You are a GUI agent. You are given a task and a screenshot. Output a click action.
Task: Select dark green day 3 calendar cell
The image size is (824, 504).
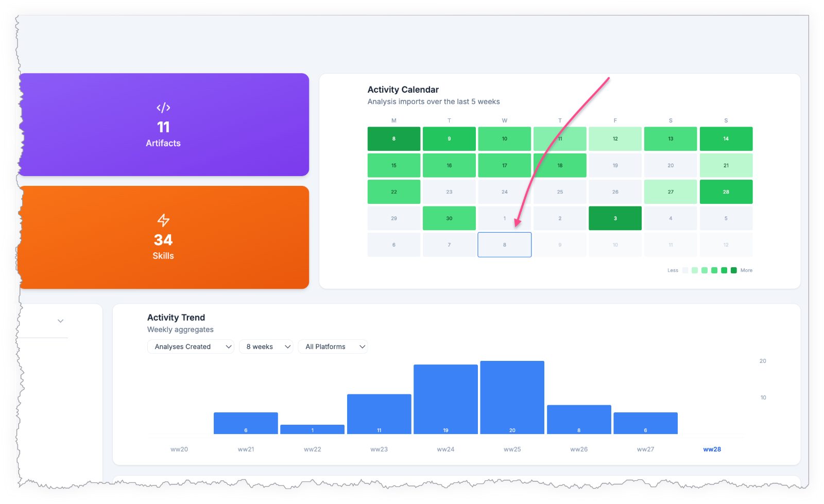coord(615,218)
